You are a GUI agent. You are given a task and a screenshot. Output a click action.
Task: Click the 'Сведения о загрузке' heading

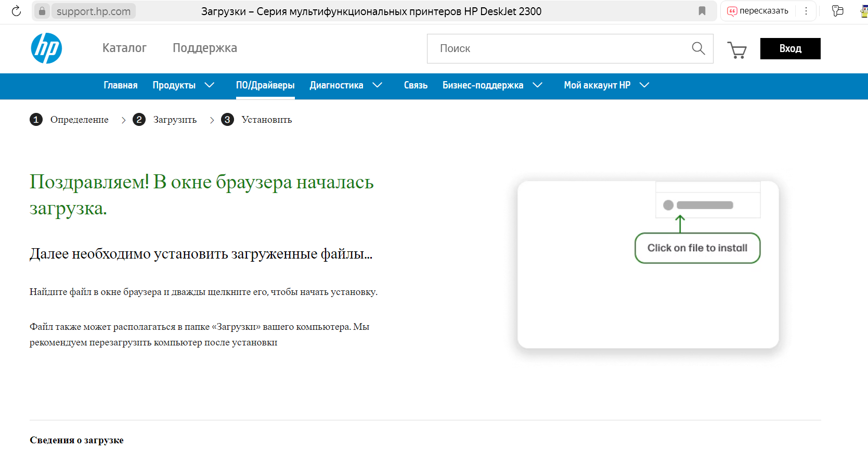point(76,440)
